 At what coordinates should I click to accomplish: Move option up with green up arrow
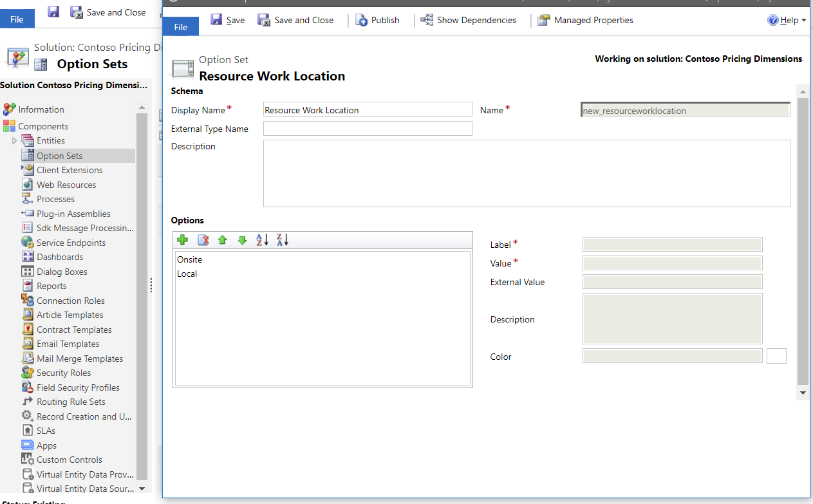(x=223, y=240)
